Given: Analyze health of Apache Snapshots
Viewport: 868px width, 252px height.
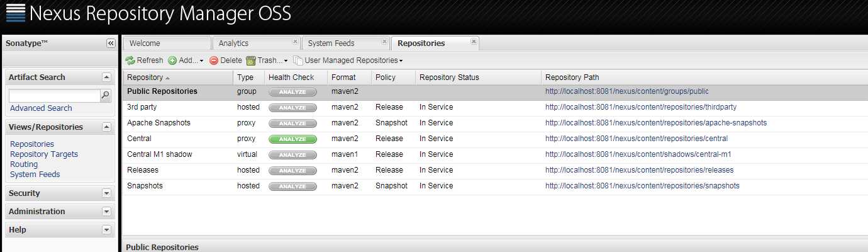Looking at the screenshot, I should click(x=292, y=123).
